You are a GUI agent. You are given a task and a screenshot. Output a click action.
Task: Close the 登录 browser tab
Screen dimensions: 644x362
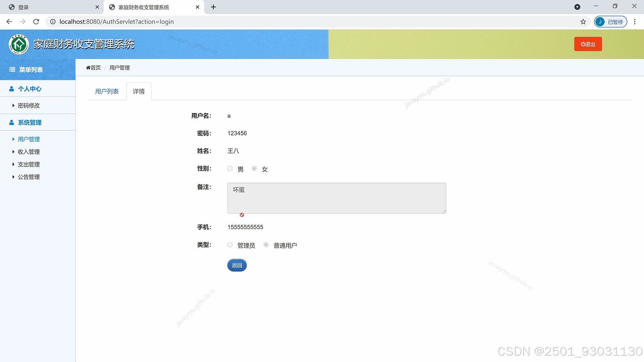pyautogui.click(x=97, y=7)
